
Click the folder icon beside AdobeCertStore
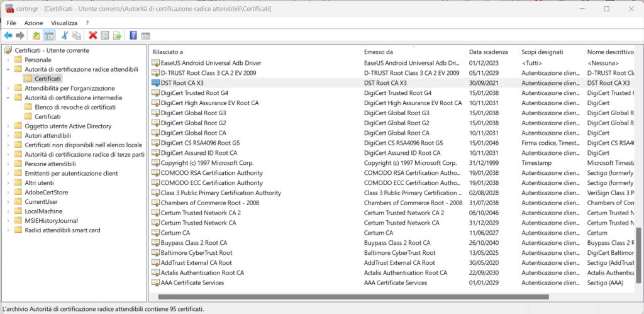pos(18,192)
